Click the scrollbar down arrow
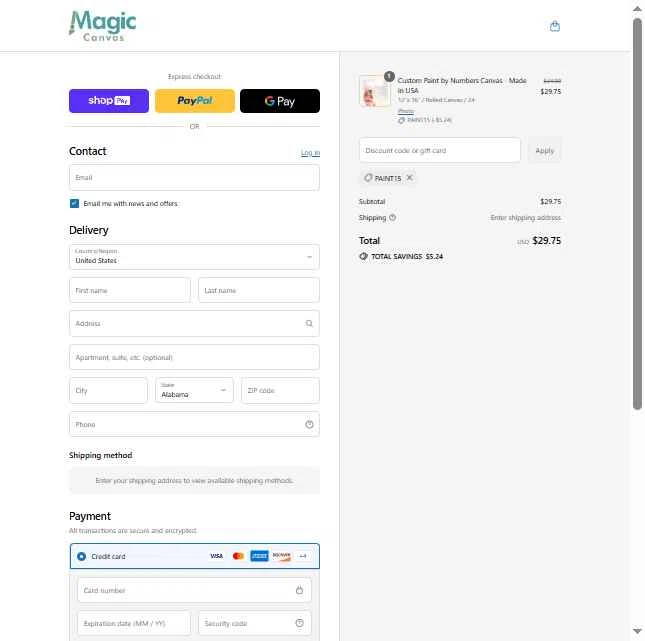 point(637,631)
